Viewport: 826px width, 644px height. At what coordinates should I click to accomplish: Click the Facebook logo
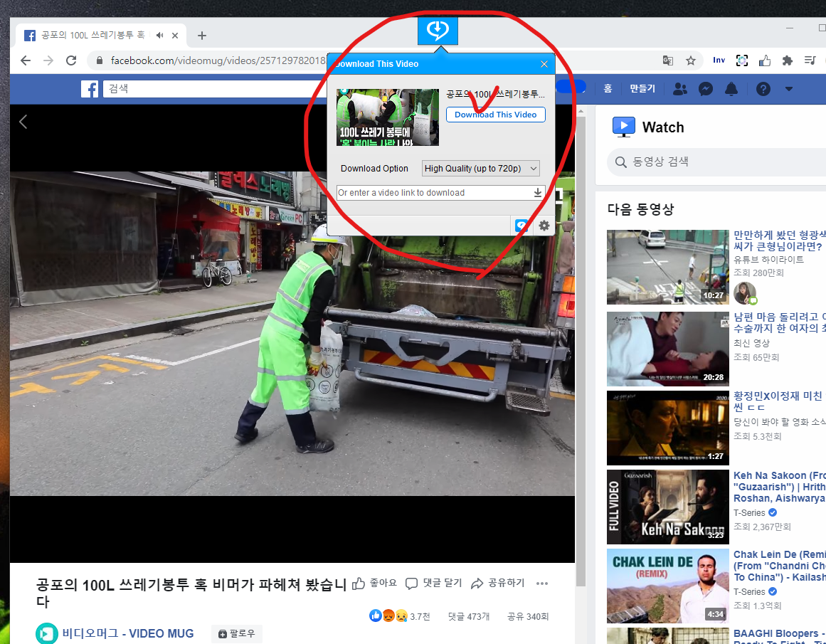90,89
